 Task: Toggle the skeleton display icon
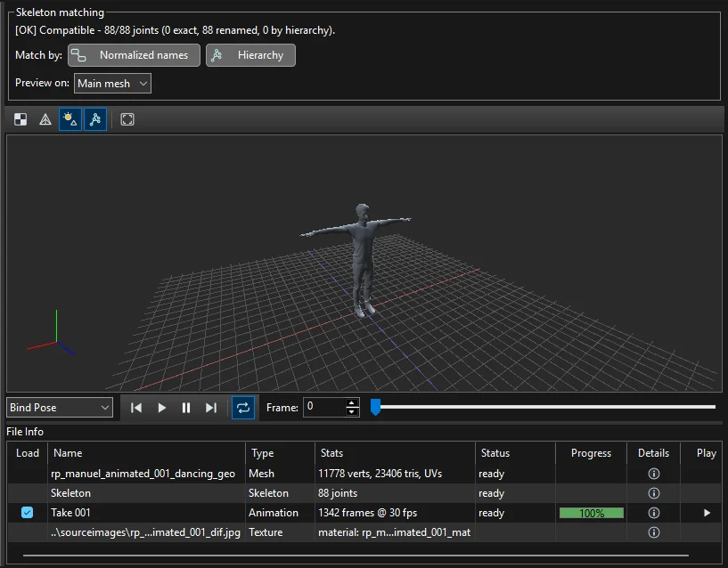click(x=95, y=119)
